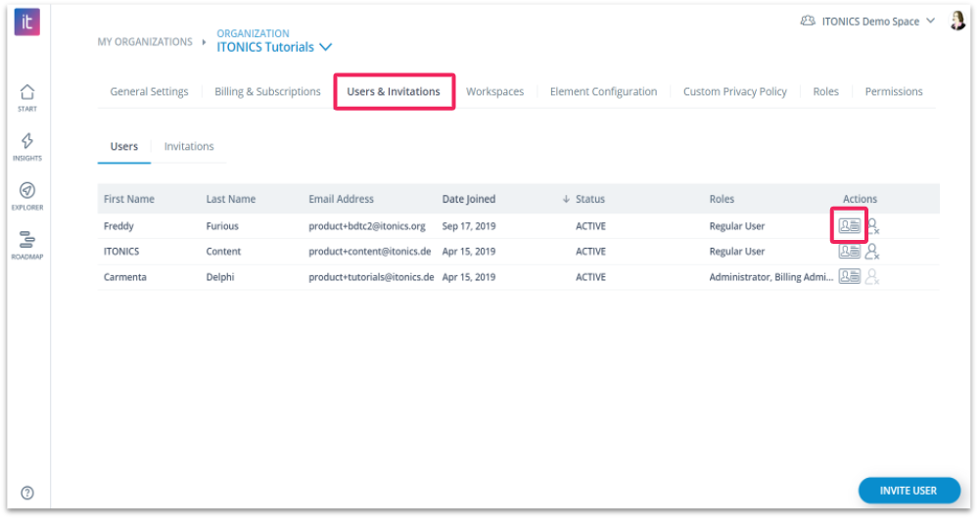Edit roles icon for Freddy Furious
980x520 pixels.
(x=850, y=225)
